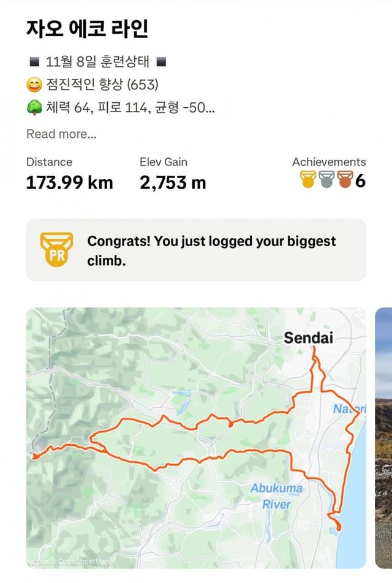Click the yellow PR badge icon
392x583 pixels.
pyautogui.click(x=56, y=249)
